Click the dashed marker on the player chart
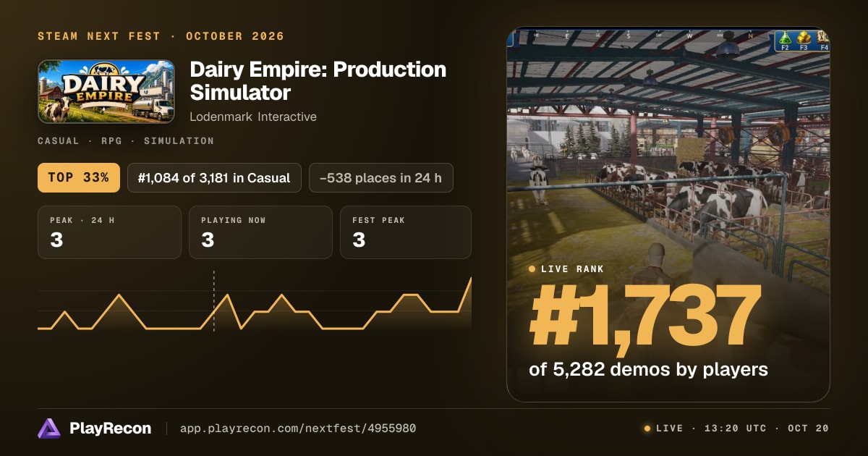This screenshot has width=868, height=456. 214,301
